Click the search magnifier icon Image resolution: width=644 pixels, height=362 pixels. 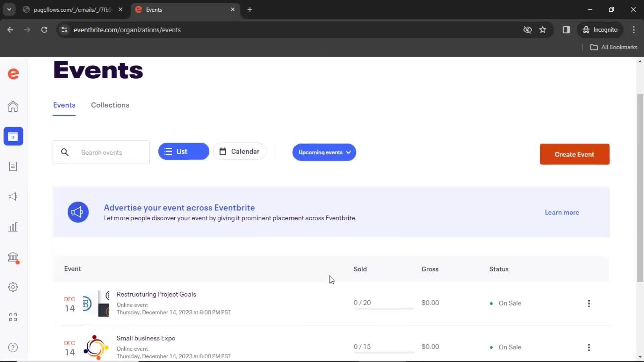[x=65, y=152]
